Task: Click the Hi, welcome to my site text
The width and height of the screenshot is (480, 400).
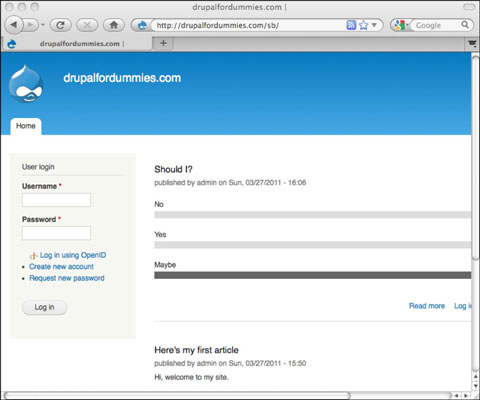Action: (x=191, y=377)
